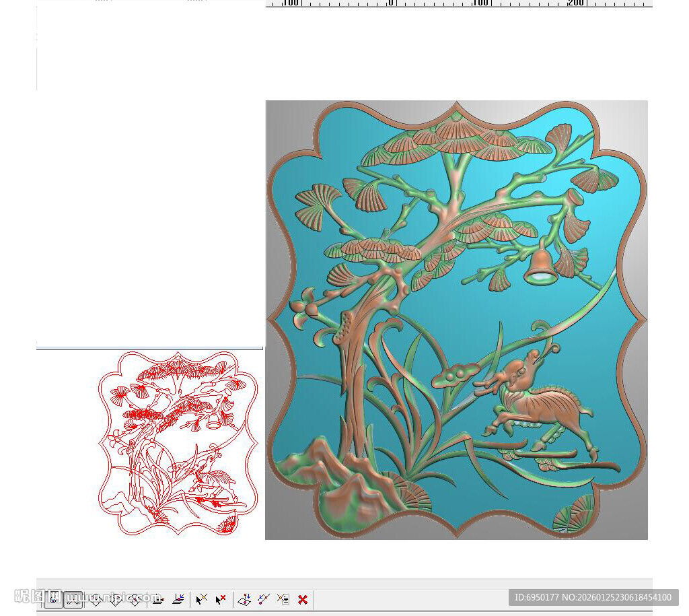Click the large red X delete icon
This screenshot has height=616, width=689.
tap(303, 600)
